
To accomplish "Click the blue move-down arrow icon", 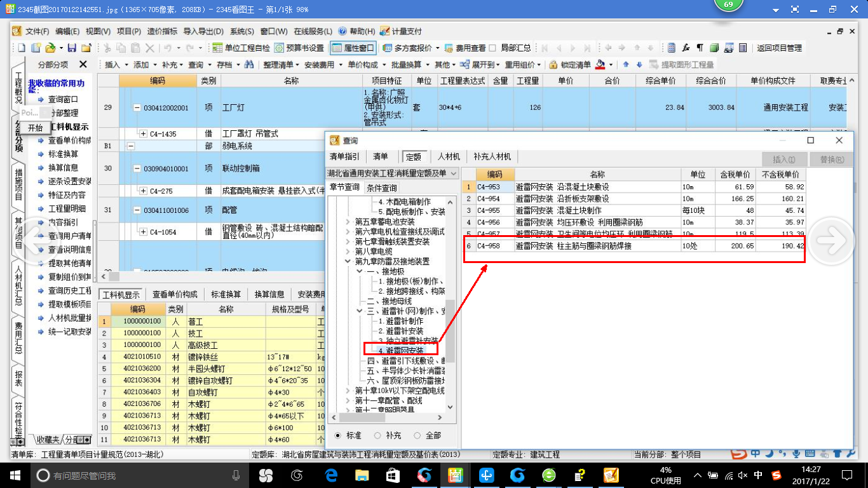I will (639, 64).
